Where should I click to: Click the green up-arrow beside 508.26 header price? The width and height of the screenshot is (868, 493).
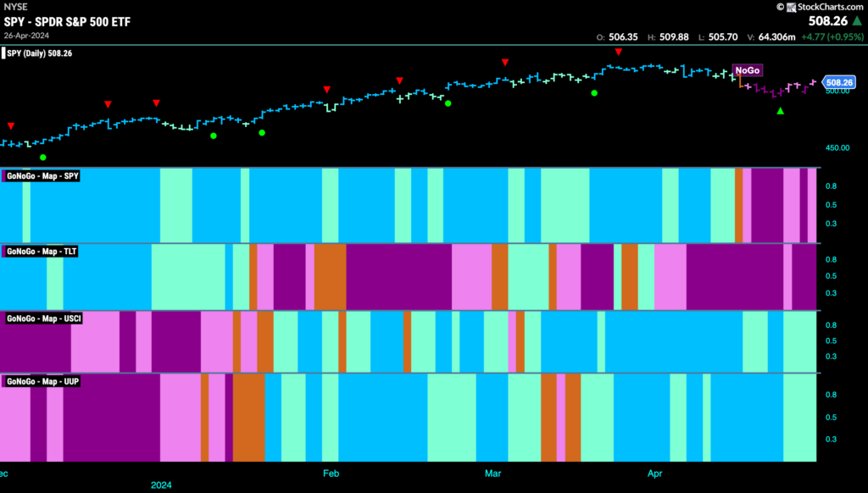tap(857, 21)
